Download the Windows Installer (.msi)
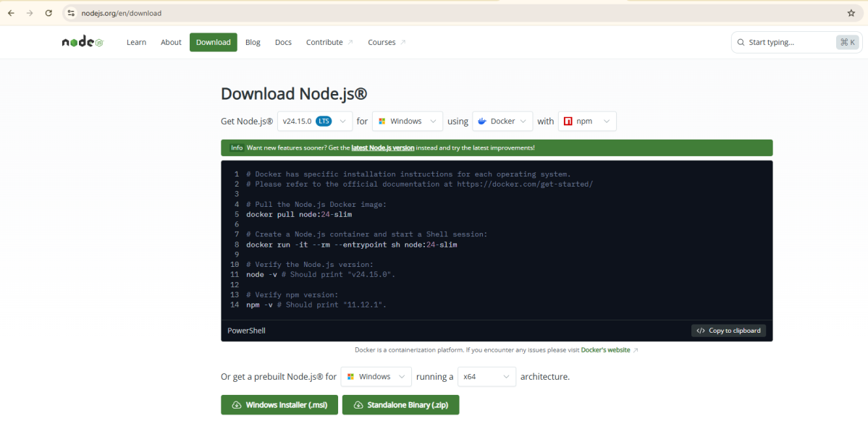The image size is (868, 421). click(x=279, y=405)
